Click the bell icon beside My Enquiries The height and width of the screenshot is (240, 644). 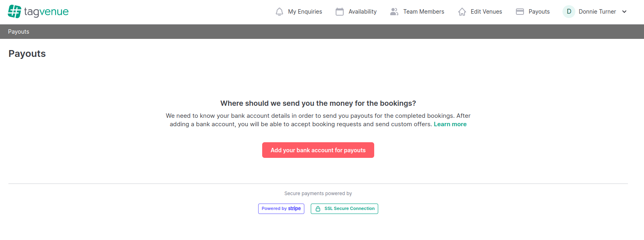click(x=279, y=12)
